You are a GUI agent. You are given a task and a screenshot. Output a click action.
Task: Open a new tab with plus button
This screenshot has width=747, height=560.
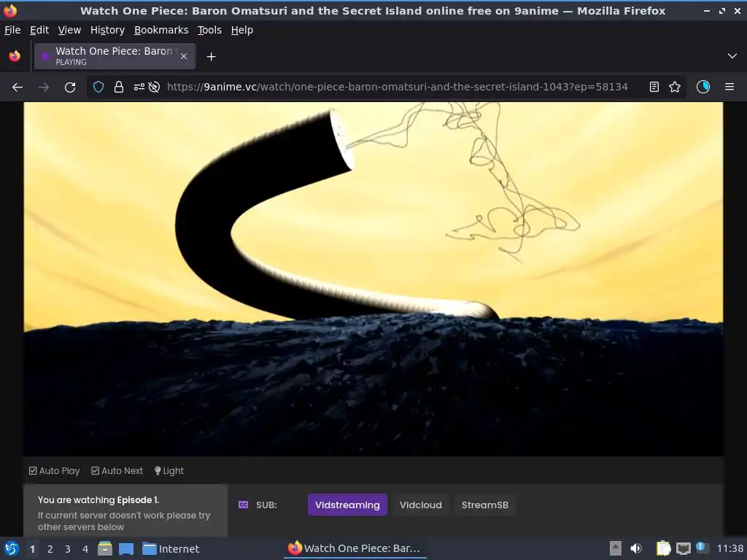tap(211, 57)
